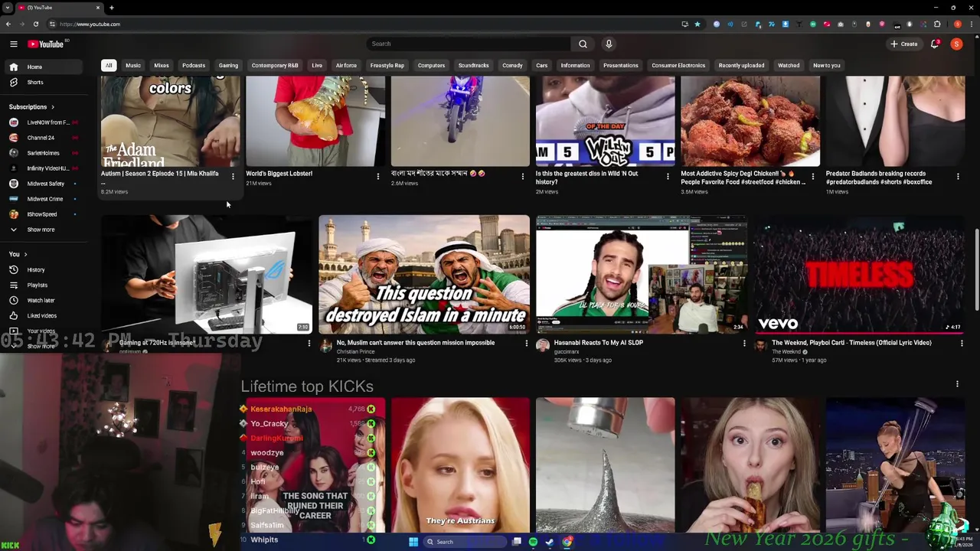This screenshot has height=551, width=980.
Task: Select the Freestyle Rap chip
Action: (x=387, y=65)
